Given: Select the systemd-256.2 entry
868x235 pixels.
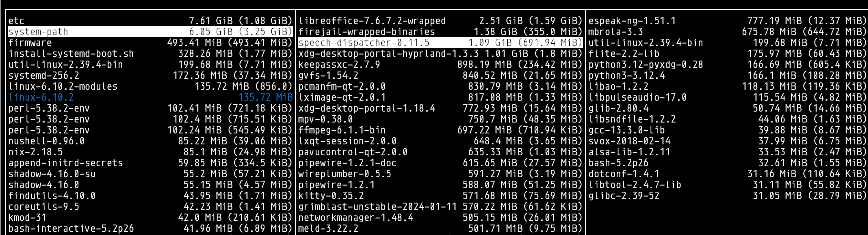Looking at the screenshot, I should (x=44, y=76).
